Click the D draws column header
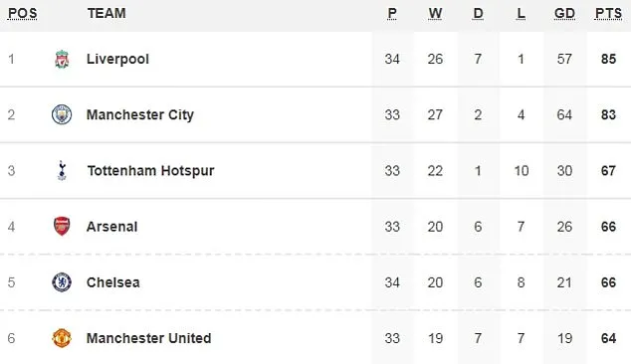631x364 pixels. (x=478, y=13)
